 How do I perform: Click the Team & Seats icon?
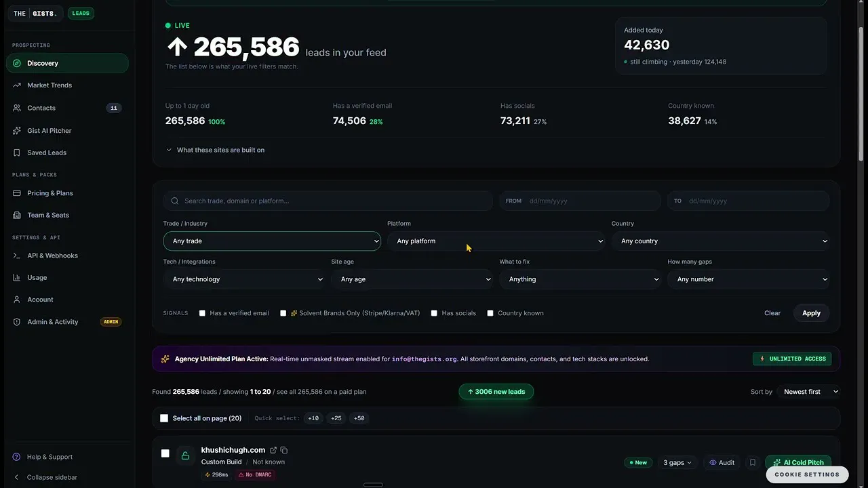tap(17, 215)
